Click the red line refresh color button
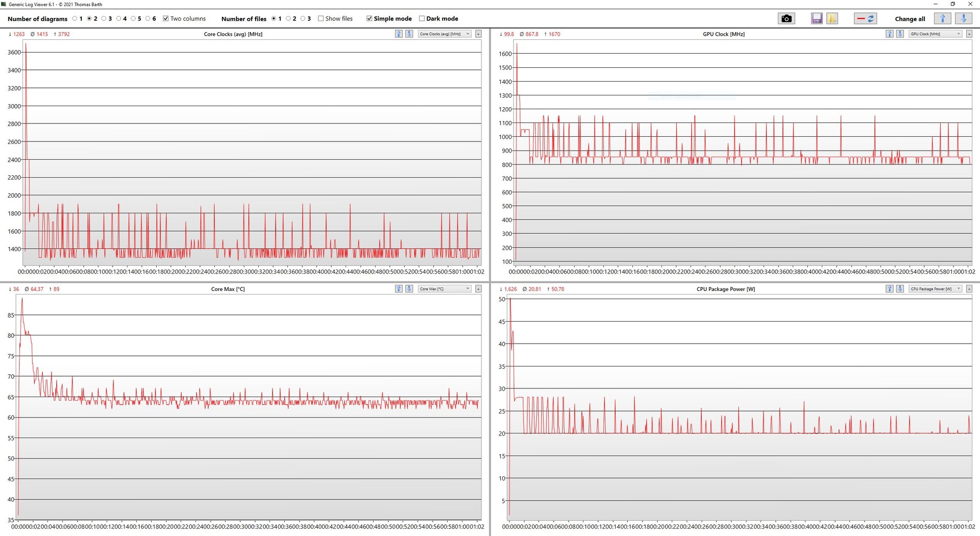Viewport: 980px width, 536px height. (x=865, y=19)
